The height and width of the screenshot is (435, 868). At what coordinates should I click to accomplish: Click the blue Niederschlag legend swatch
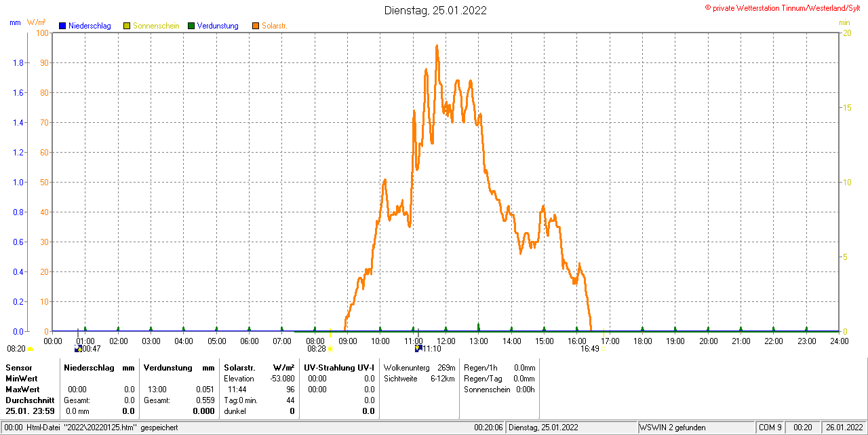[62, 26]
